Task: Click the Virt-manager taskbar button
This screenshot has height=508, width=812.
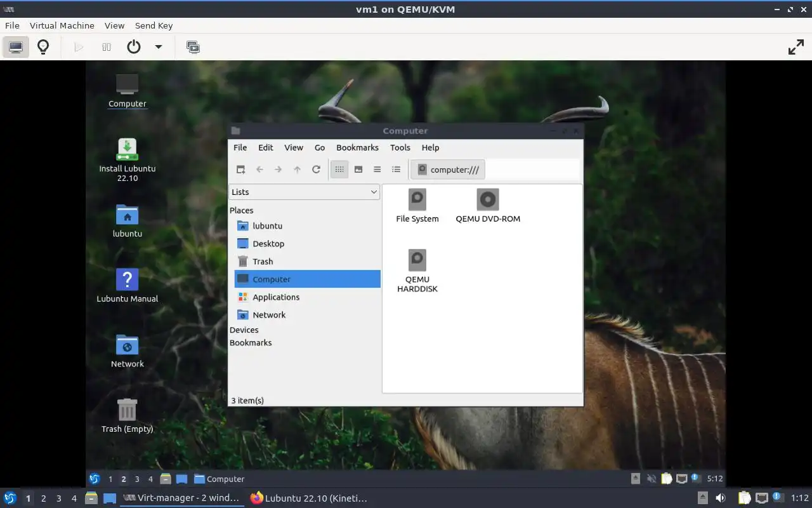Action: coord(181,498)
